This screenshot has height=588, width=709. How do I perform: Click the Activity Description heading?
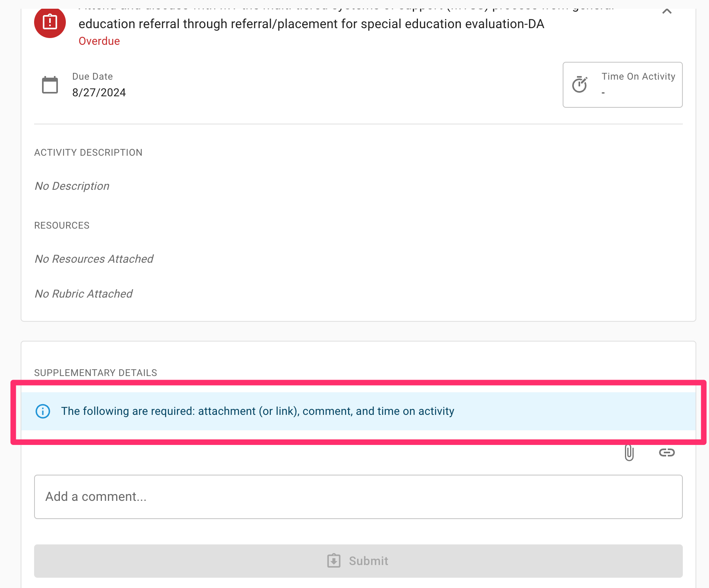(x=88, y=152)
